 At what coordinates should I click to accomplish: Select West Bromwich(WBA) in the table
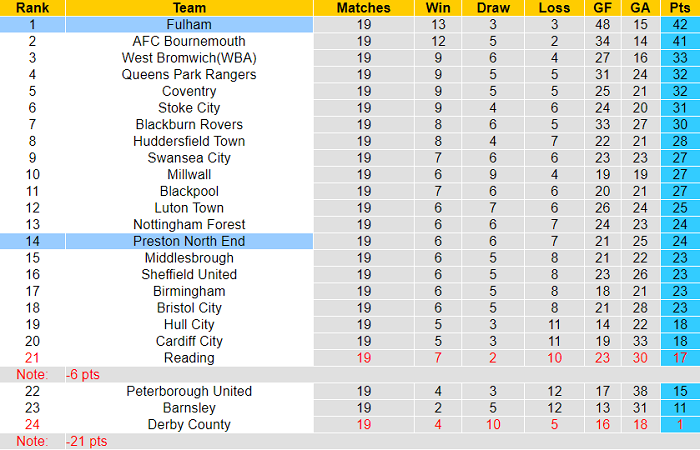(189, 58)
